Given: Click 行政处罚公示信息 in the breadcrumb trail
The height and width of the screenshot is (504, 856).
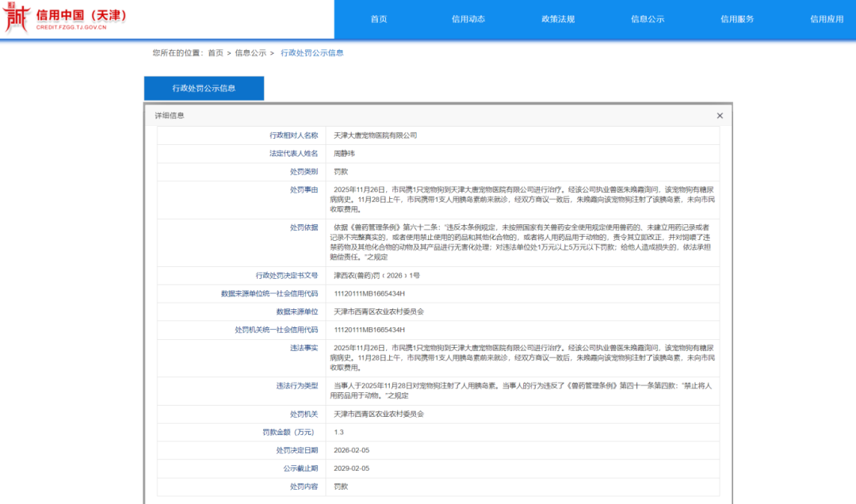Looking at the screenshot, I should 312,53.
